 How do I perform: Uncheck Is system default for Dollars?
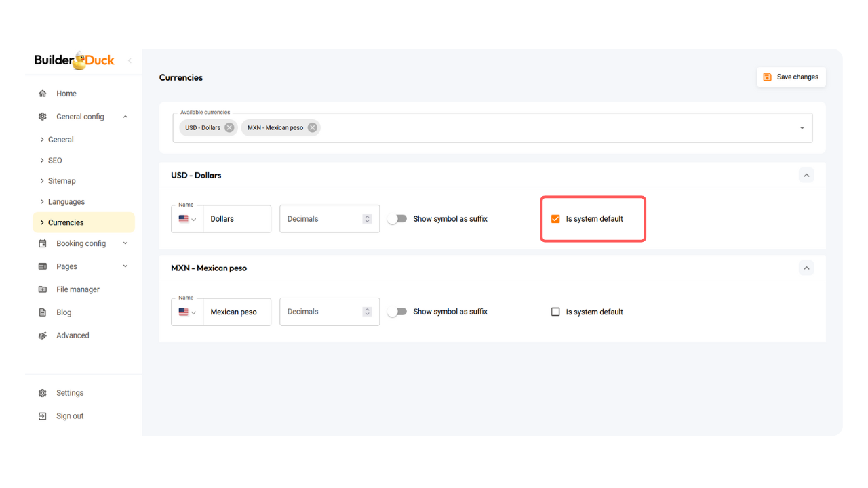click(x=555, y=219)
